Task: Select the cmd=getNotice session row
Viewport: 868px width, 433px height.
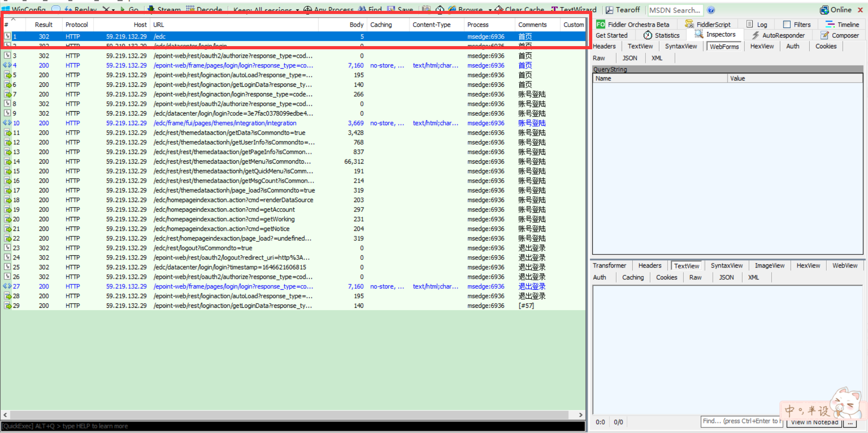Action: (x=293, y=229)
